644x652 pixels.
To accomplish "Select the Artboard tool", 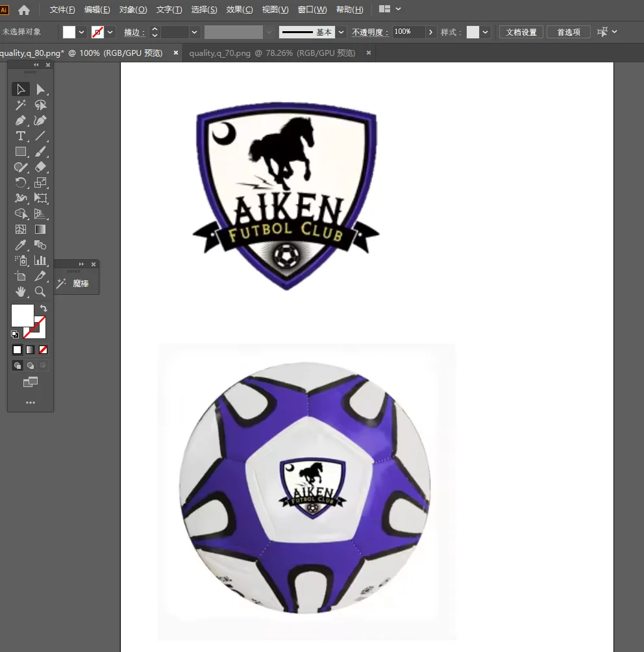I will [x=20, y=276].
